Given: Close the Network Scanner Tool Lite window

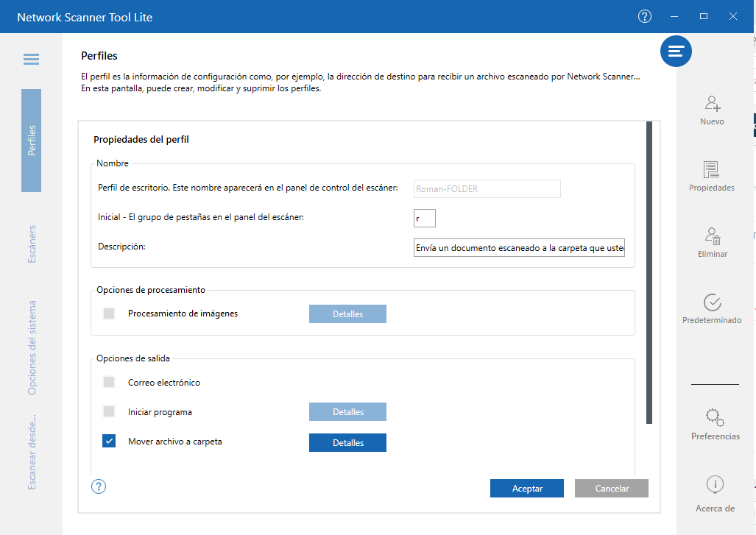Looking at the screenshot, I should (733, 16).
